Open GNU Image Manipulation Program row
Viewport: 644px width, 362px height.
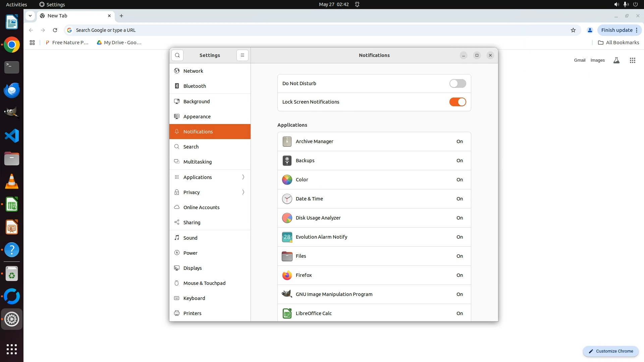tap(374, 294)
